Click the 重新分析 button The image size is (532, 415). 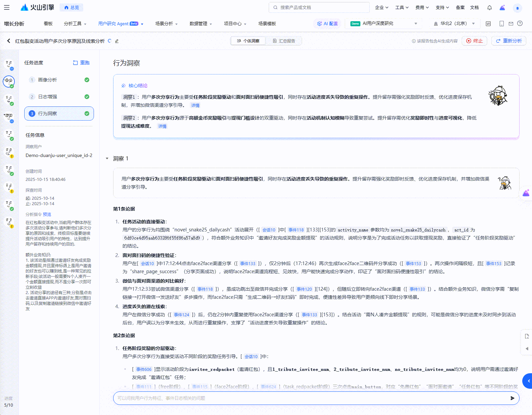(x=508, y=41)
